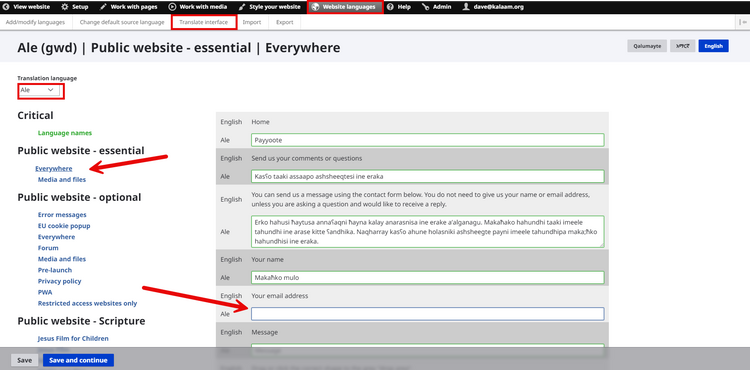Open Work with media menu

[199, 7]
